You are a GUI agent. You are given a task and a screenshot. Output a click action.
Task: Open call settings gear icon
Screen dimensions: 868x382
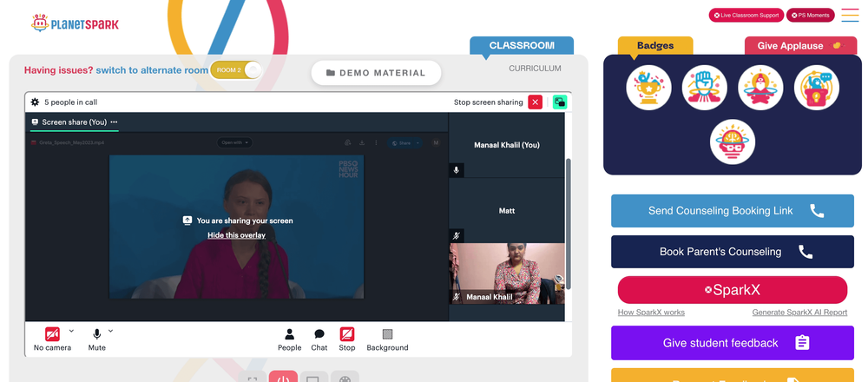(x=35, y=102)
